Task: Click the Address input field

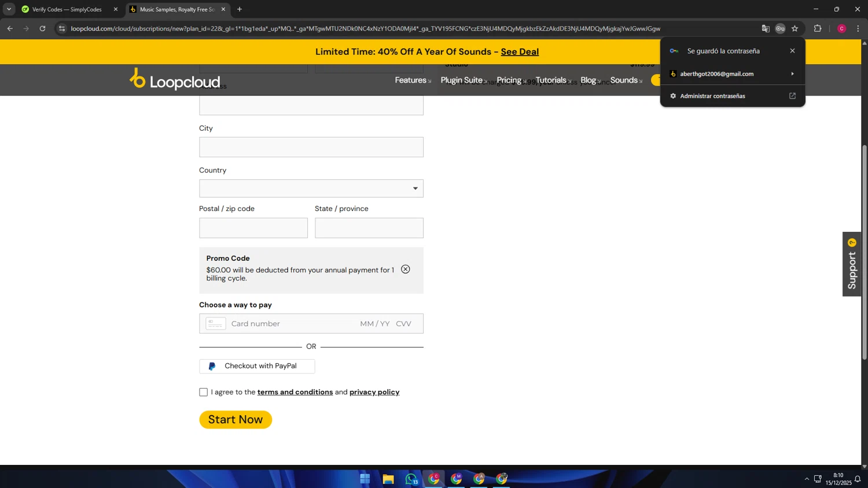Action: pos(311,105)
